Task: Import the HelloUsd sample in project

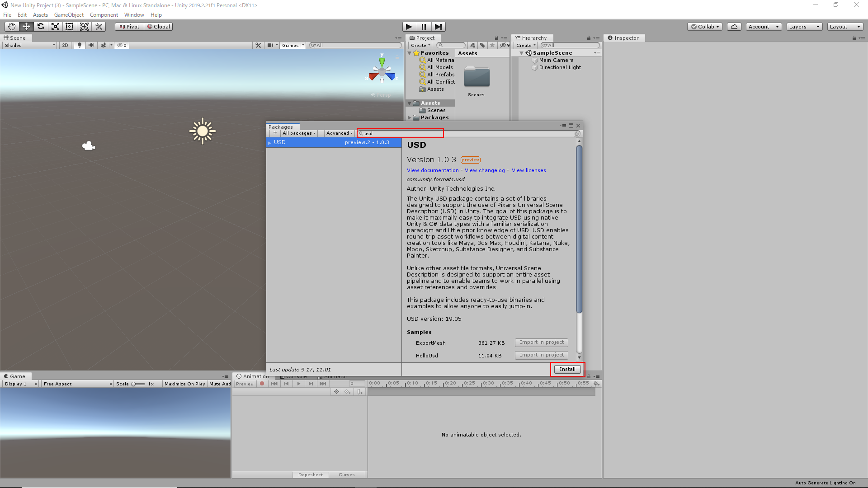Action: pyautogui.click(x=542, y=355)
